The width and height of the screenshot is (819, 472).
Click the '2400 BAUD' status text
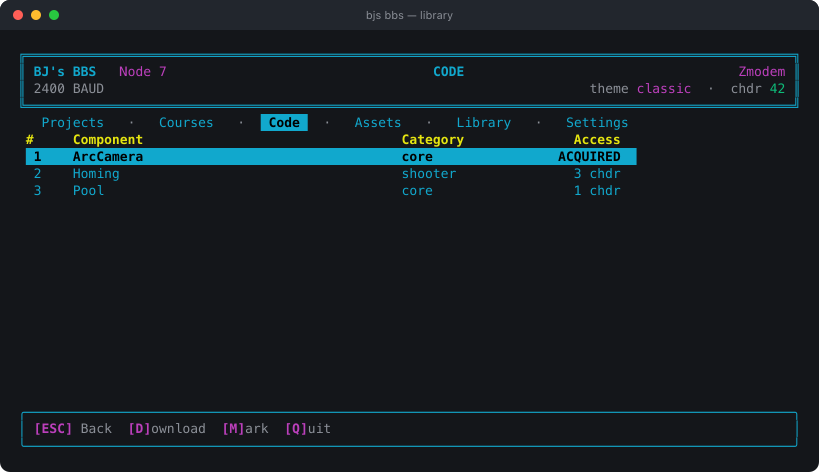point(68,89)
